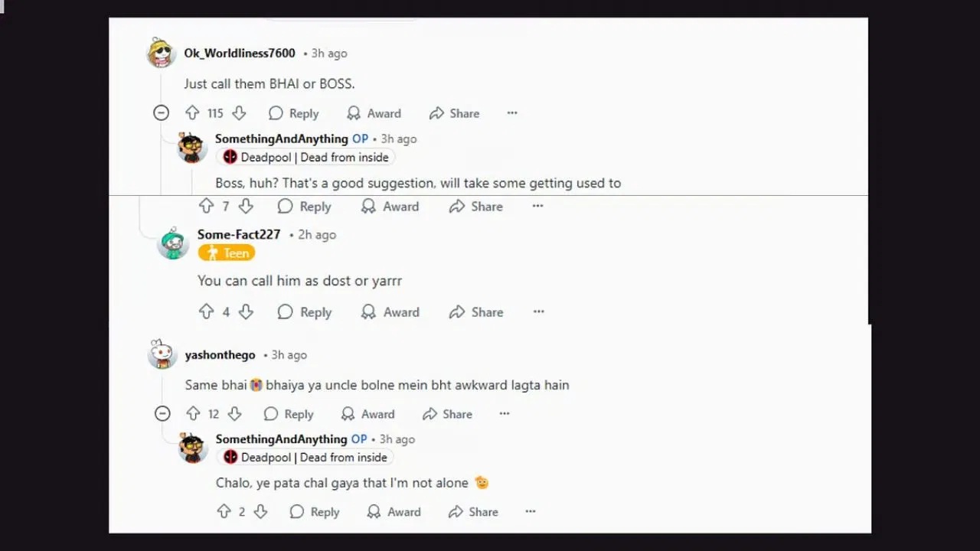Share Some-Fact227's comment
The height and width of the screenshot is (551, 980).
tap(476, 312)
